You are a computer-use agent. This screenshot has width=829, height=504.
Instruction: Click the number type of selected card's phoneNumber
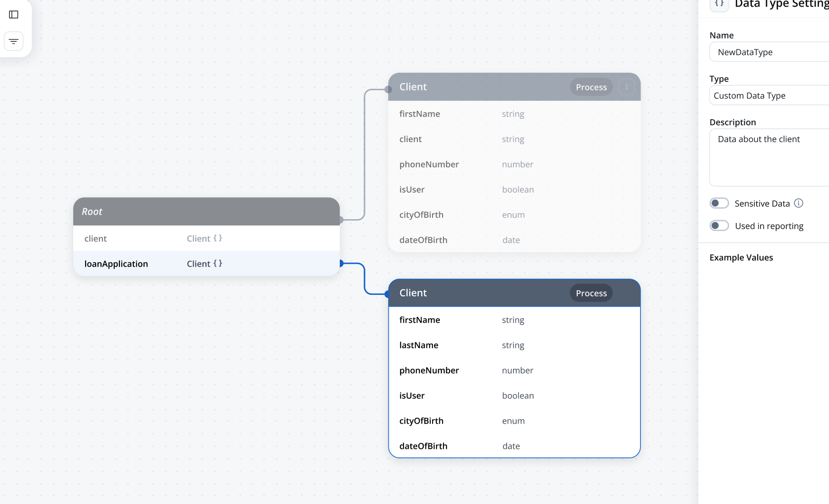click(x=517, y=370)
